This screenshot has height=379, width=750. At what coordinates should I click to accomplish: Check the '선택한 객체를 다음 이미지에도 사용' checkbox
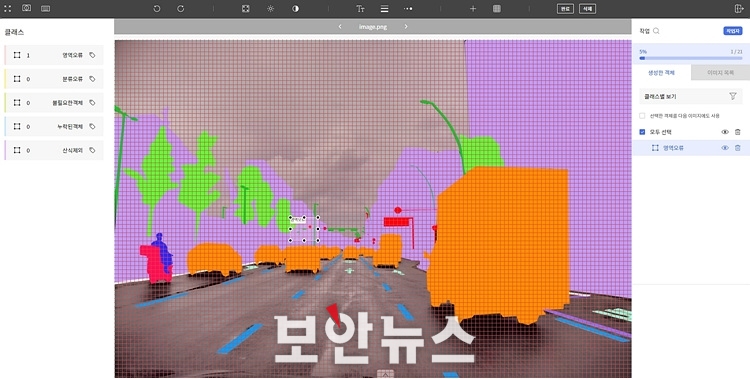point(642,116)
